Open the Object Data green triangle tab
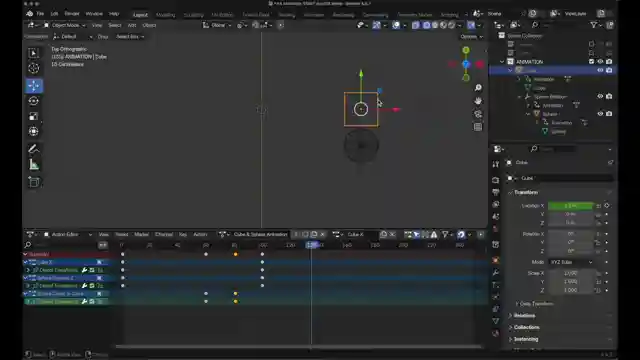The width and height of the screenshot is (640, 360). point(496,321)
